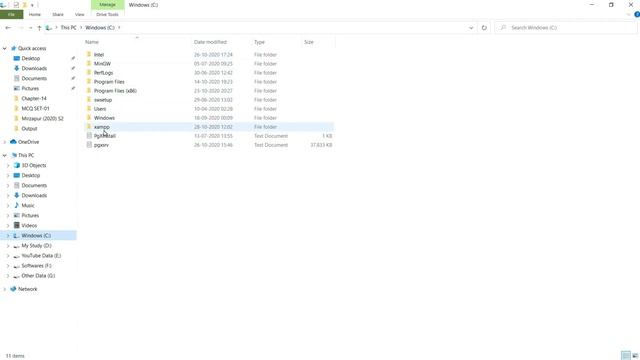This screenshot has height=360, width=640.
Task: Select the xampp folder icon
Action: click(89, 127)
